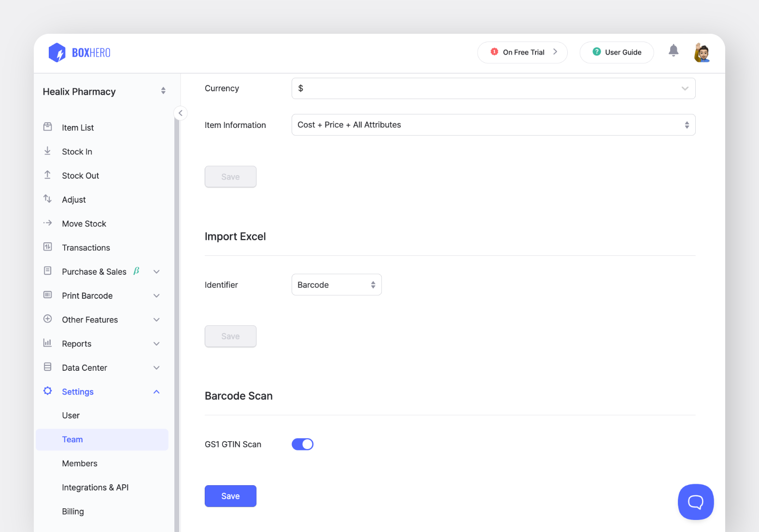
Task: Click the green question mark icon in User Guide
Action: 596,52
